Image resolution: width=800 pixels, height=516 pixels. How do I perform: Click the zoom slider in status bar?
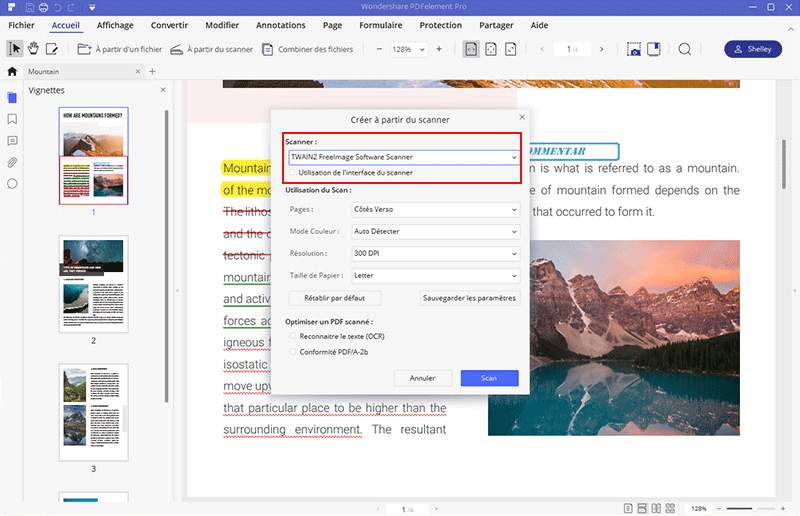click(751, 508)
